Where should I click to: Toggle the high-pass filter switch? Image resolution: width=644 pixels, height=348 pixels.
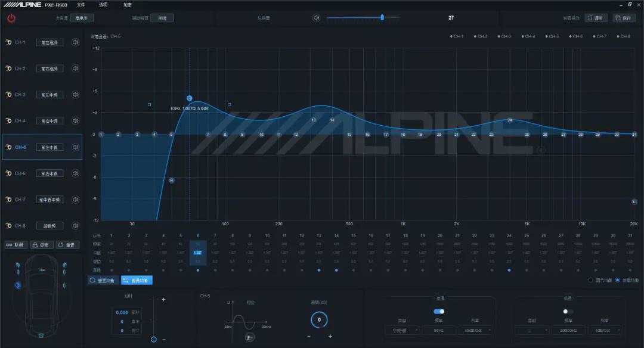pyautogui.click(x=439, y=312)
